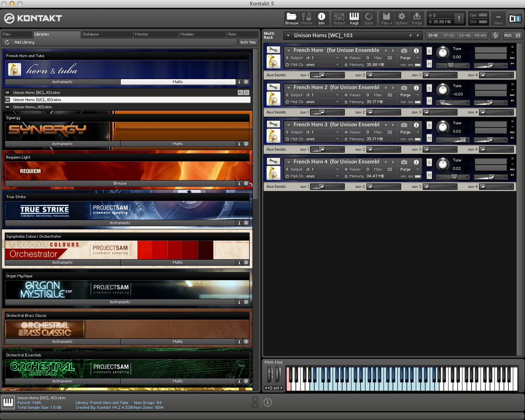Image resolution: width=525 pixels, height=420 pixels.
Task: Open wrench edit icon for French Horn 2
Action: [273, 87]
